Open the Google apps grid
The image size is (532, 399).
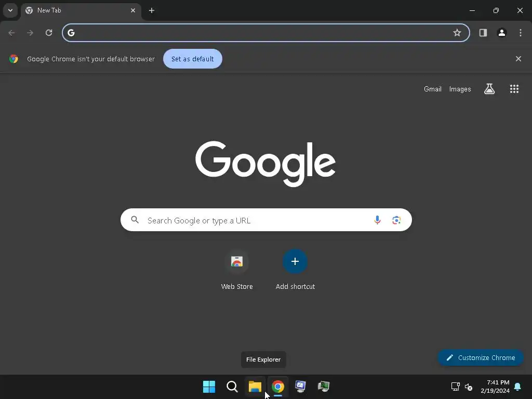514,89
